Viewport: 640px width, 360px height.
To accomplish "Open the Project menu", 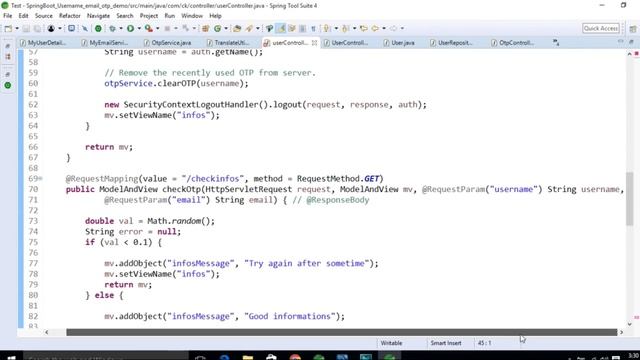I will click(149, 16).
